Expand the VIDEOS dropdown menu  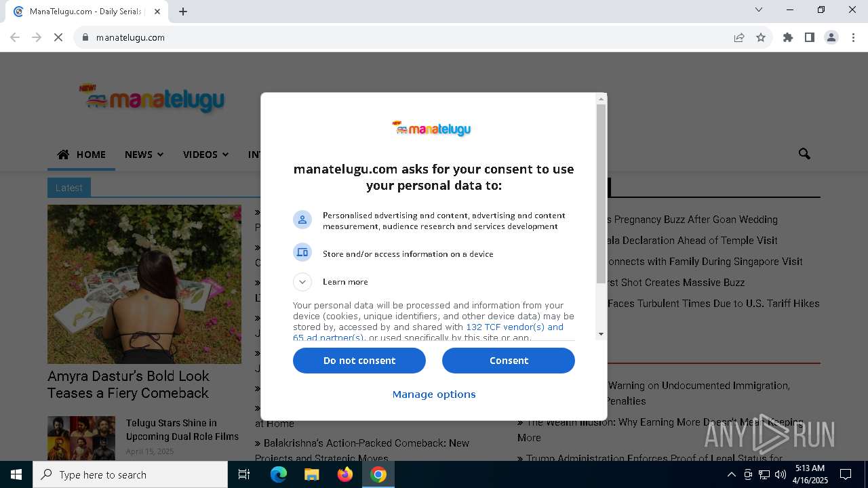click(x=205, y=155)
